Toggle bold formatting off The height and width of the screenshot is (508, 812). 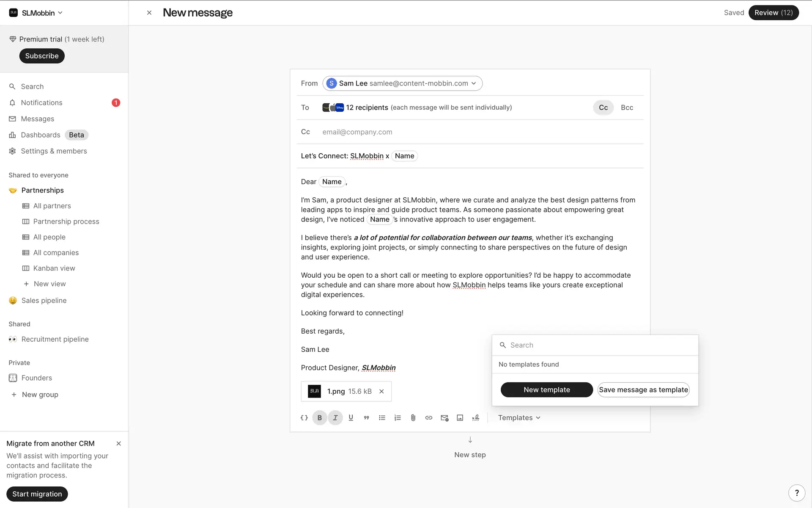coord(320,417)
